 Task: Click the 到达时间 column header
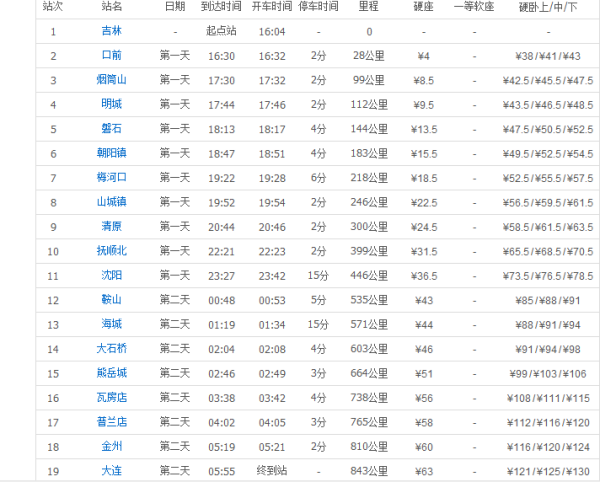pos(220,7)
